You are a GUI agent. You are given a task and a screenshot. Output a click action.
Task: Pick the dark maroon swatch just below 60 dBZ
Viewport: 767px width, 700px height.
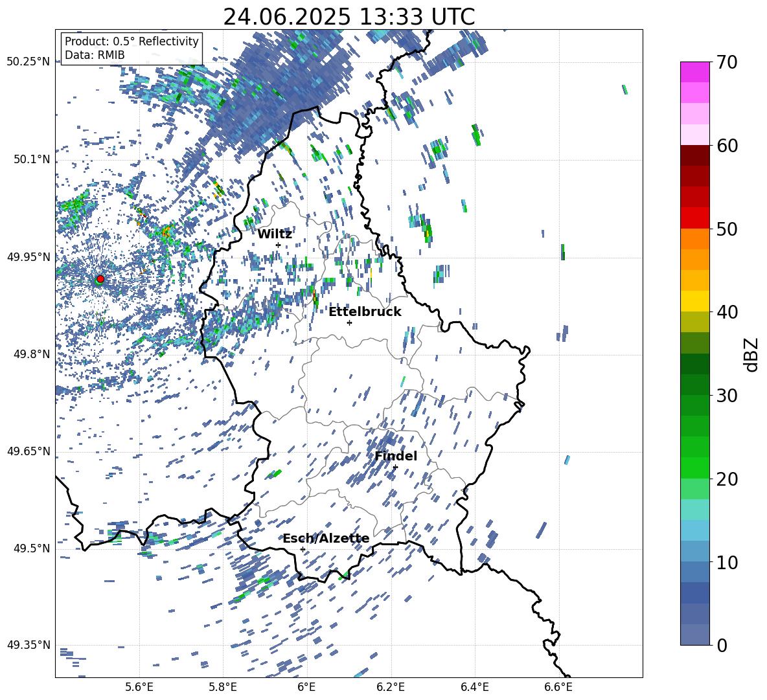click(695, 156)
